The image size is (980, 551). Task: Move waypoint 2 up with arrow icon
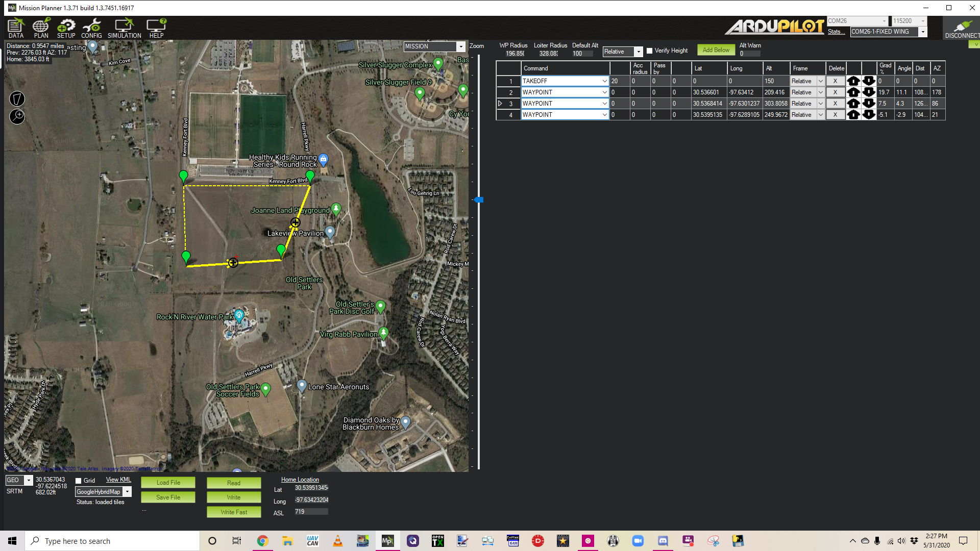[853, 92]
